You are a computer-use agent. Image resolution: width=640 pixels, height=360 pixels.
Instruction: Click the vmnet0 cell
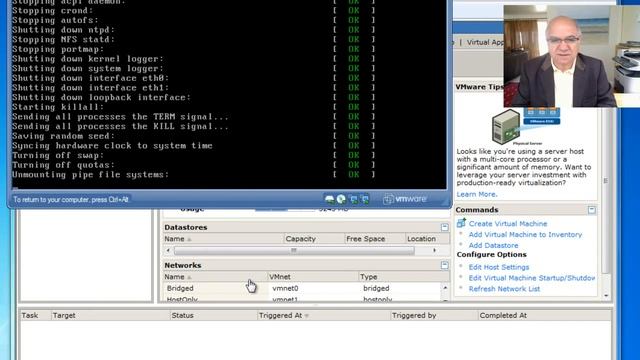coord(285,288)
